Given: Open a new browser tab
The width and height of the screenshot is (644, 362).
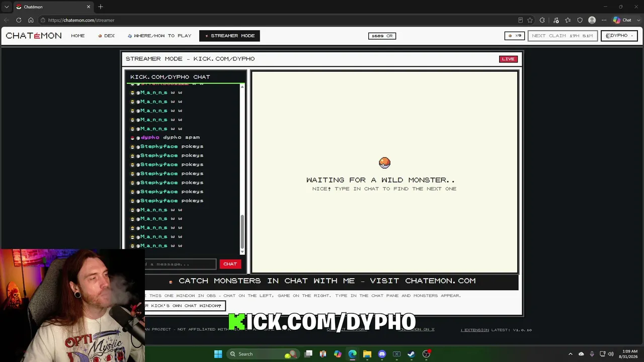Looking at the screenshot, I should 101,7.
